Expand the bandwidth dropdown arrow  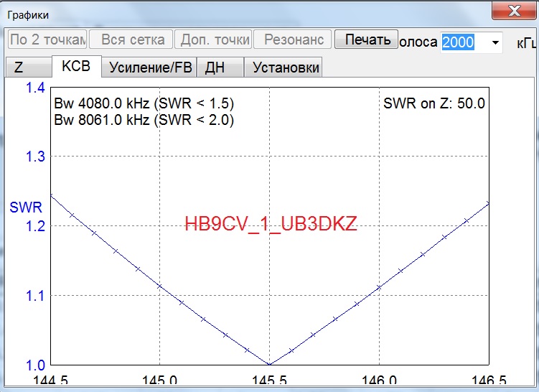point(495,42)
